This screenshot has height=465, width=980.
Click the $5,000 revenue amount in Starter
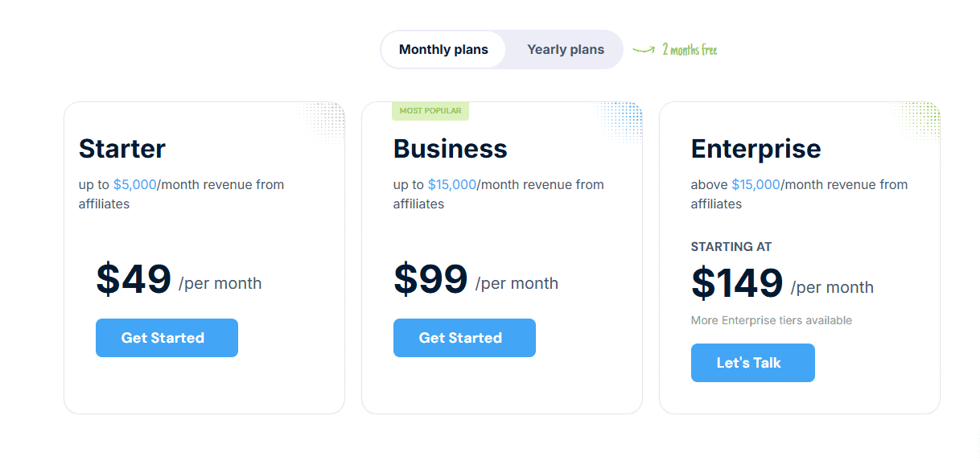pyautogui.click(x=135, y=184)
